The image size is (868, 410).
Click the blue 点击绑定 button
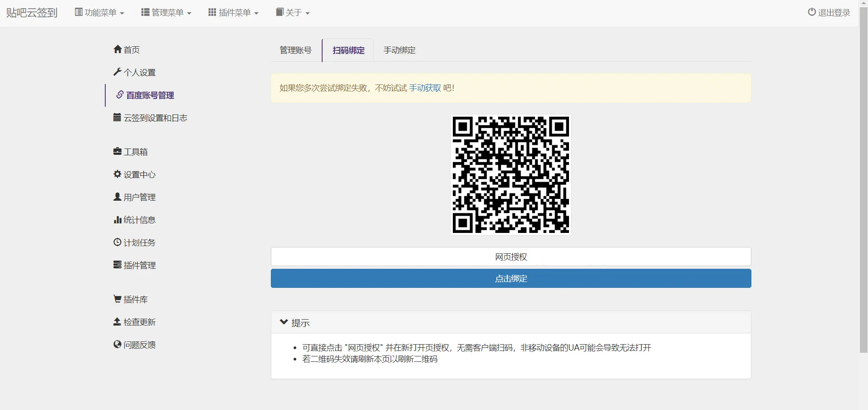coord(511,278)
